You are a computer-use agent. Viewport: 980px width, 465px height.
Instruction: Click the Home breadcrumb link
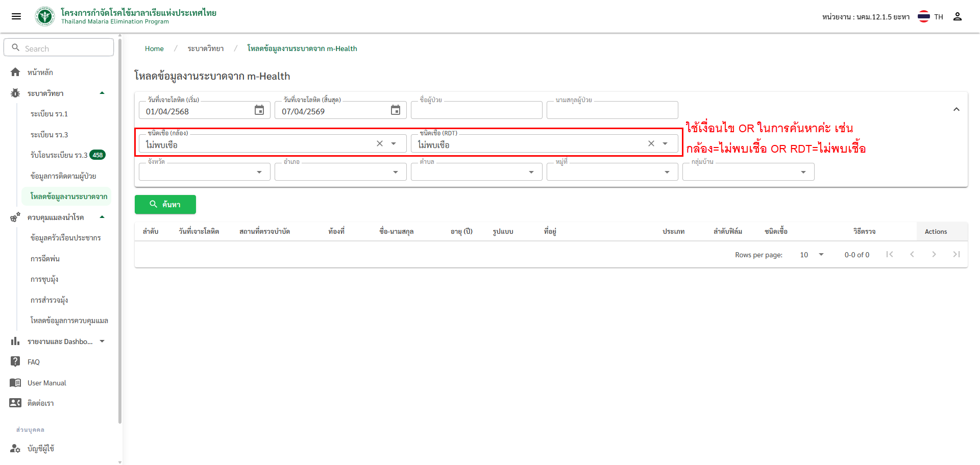(x=154, y=48)
